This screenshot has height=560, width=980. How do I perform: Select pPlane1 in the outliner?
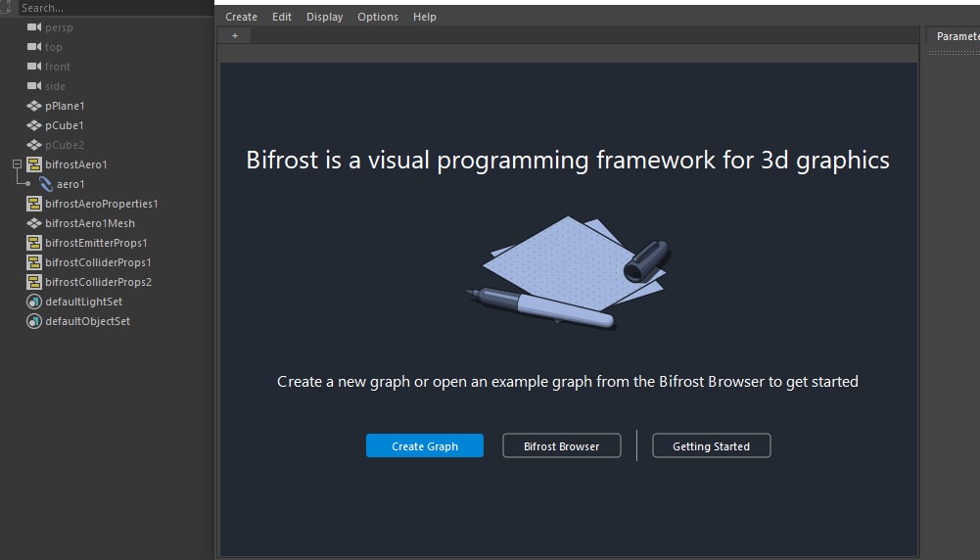pyautogui.click(x=65, y=106)
